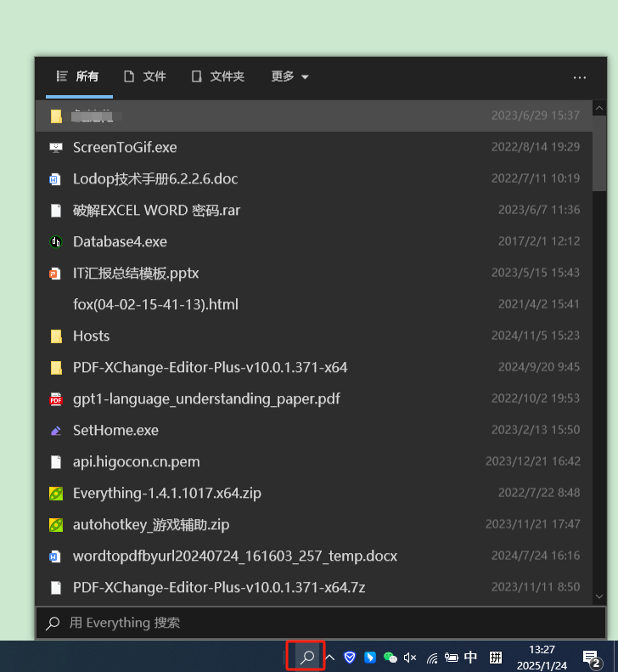
Task: Click the 2024/11/5 15:23 date entry
Action: (x=536, y=335)
